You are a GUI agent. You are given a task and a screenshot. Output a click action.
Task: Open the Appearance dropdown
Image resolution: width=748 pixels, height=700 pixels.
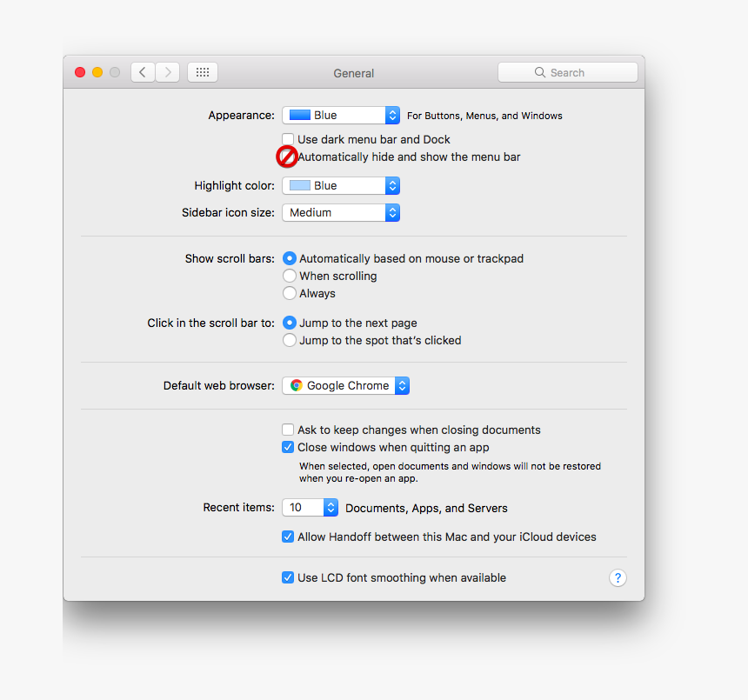[340, 115]
